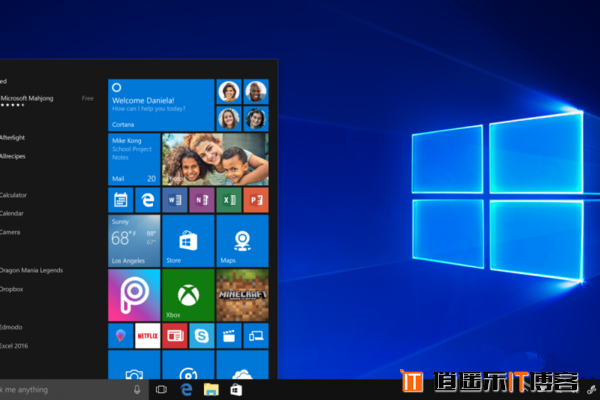Open Calendar in the app list
Viewport: 600px width, 400px height.
(12, 213)
